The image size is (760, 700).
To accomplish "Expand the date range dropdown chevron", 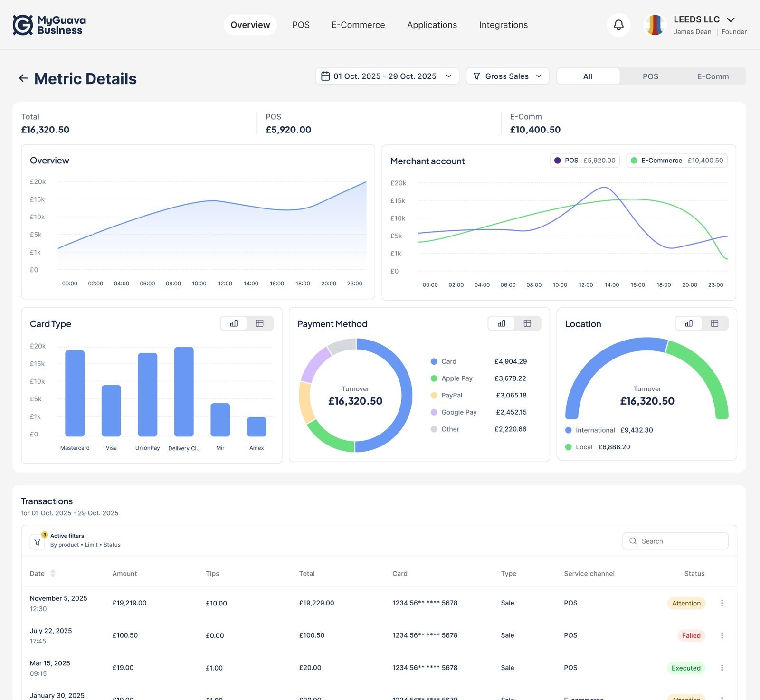I will click(x=448, y=76).
